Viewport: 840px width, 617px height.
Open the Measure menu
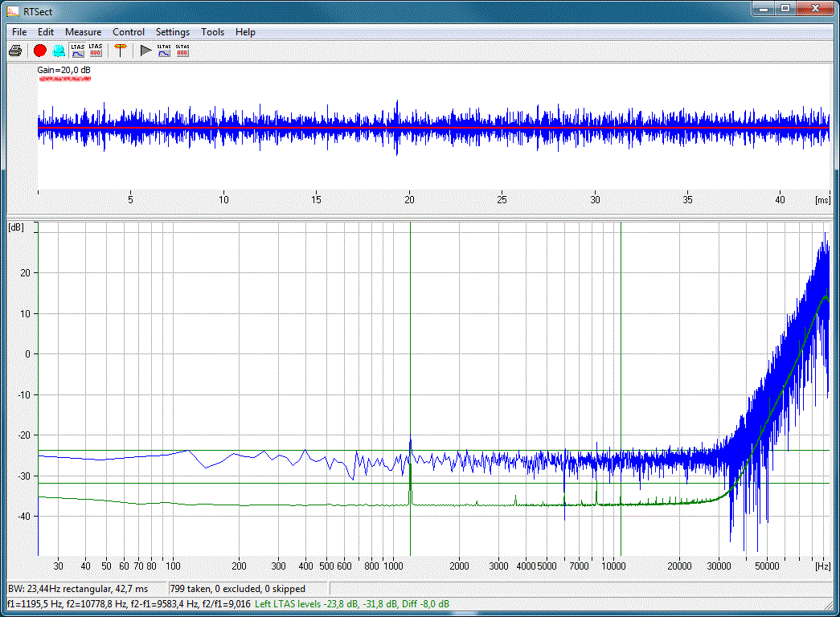click(x=83, y=32)
